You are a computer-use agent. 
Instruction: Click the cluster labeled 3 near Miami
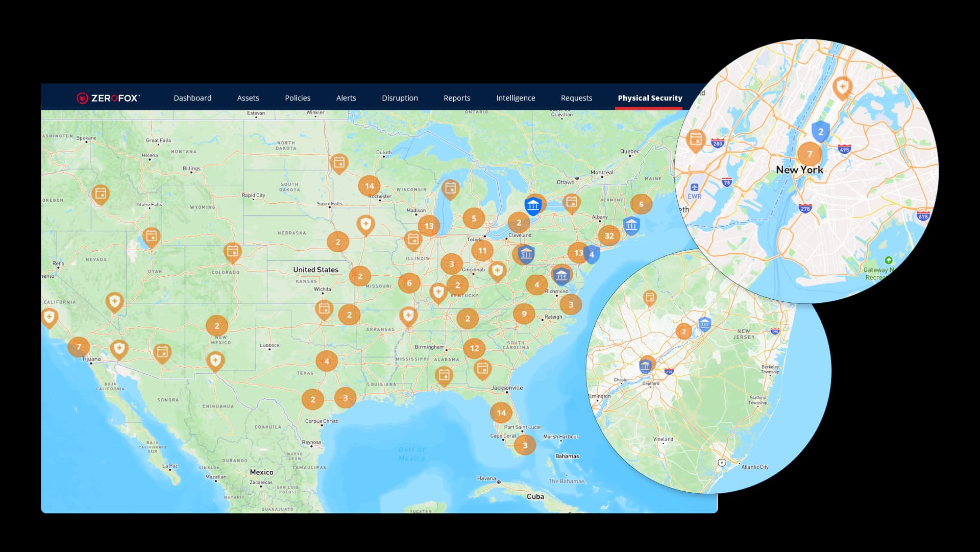coord(525,445)
